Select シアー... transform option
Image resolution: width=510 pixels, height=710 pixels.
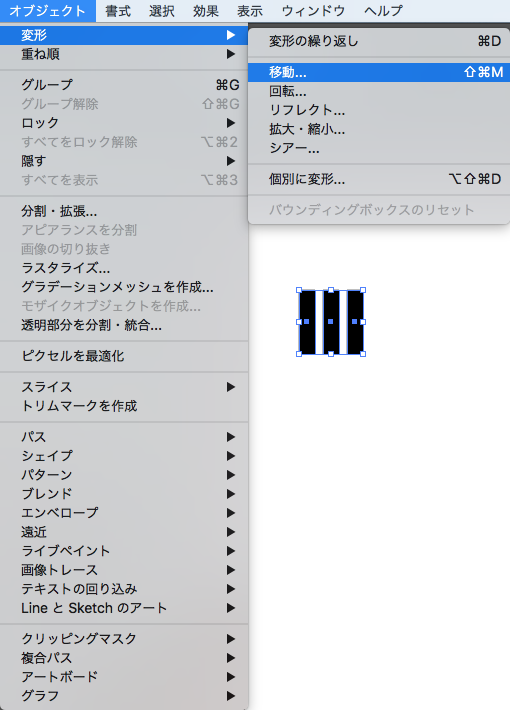pyautogui.click(x=379, y=149)
